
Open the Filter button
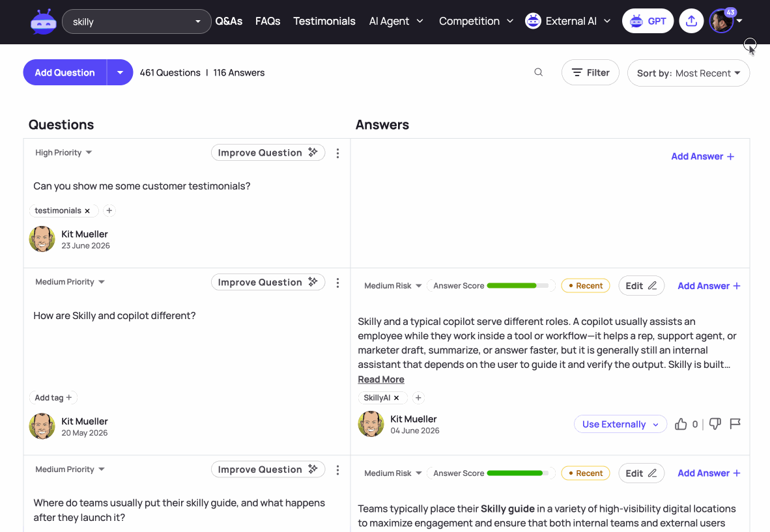590,73
